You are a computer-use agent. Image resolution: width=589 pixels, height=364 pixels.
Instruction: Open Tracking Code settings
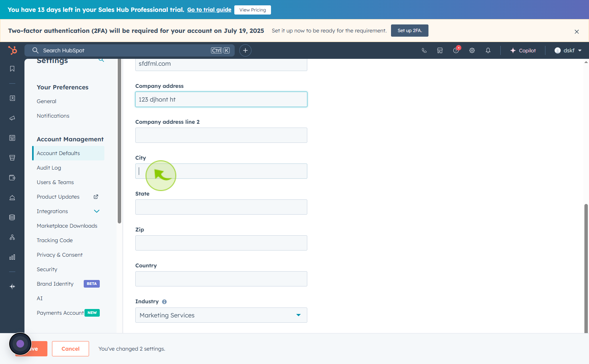coord(55,240)
